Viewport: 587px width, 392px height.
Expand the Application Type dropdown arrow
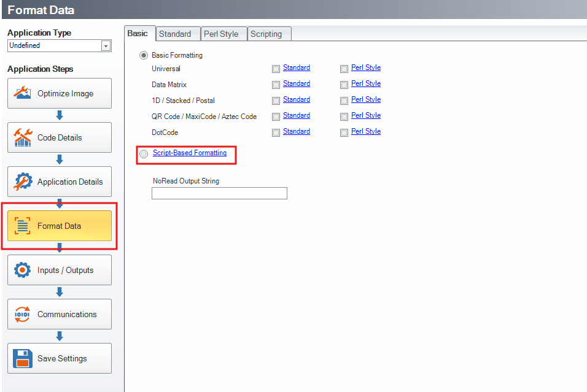click(x=106, y=45)
